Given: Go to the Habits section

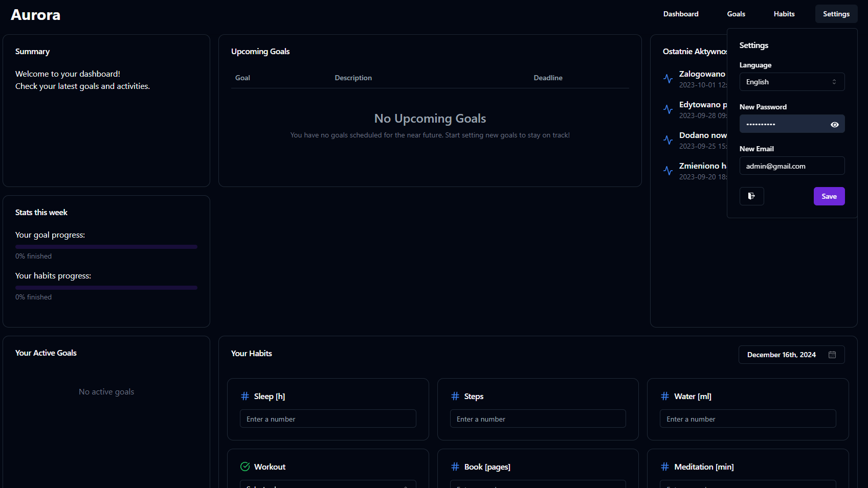Looking at the screenshot, I should coord(784,14).
